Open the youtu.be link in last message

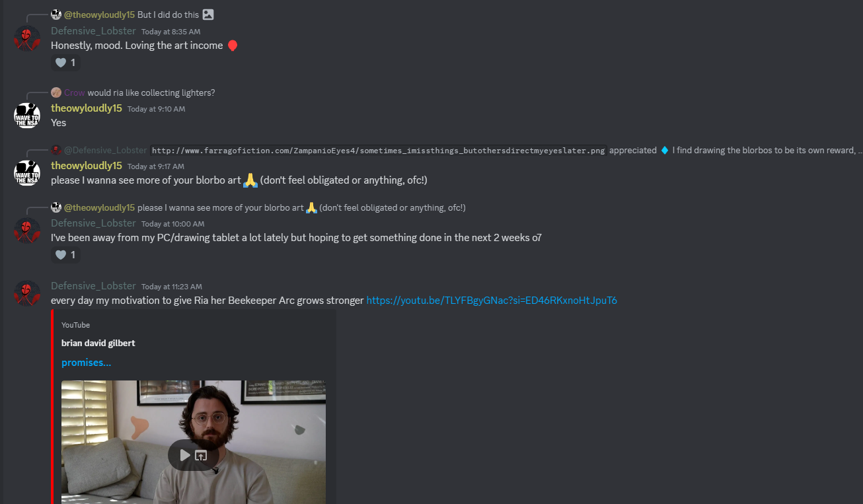(x=492, y=301)
